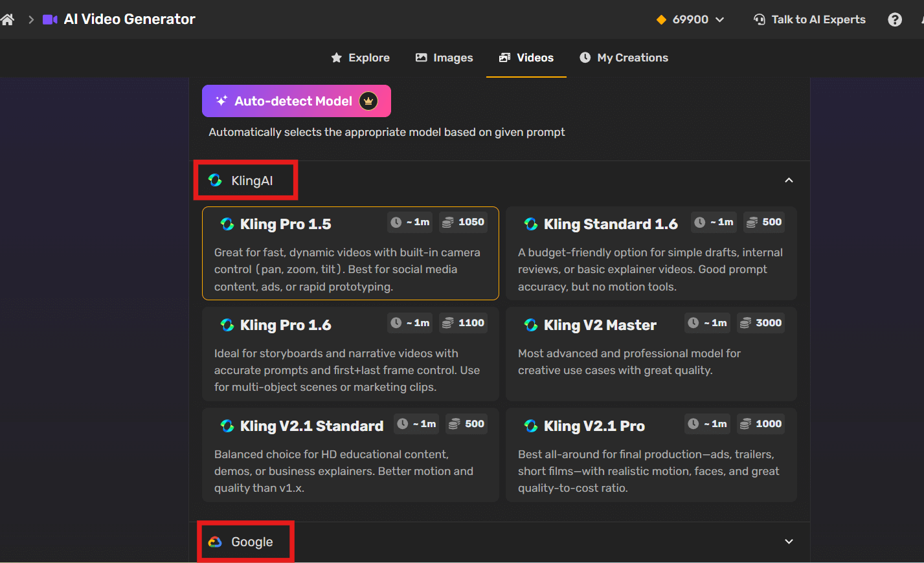This screenshot has width=924, height=563.
Task: Click the Auto-detect Model button
Action: [x=297, y=101]
